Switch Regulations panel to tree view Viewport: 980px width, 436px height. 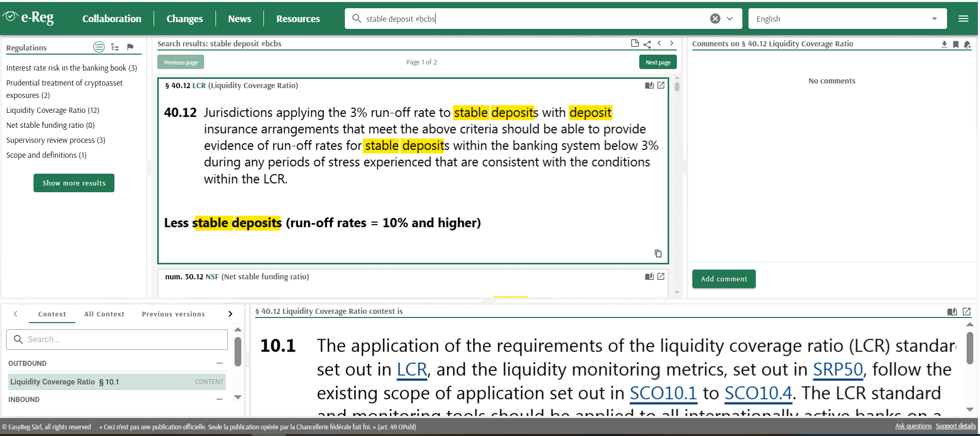click(x=115, y=47)
